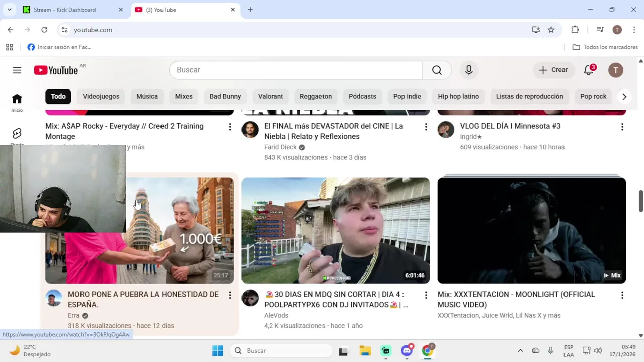This screenshot has height=362, width=644.
Task: Open the Windows Start button
Action: click(x=218, y=351)
